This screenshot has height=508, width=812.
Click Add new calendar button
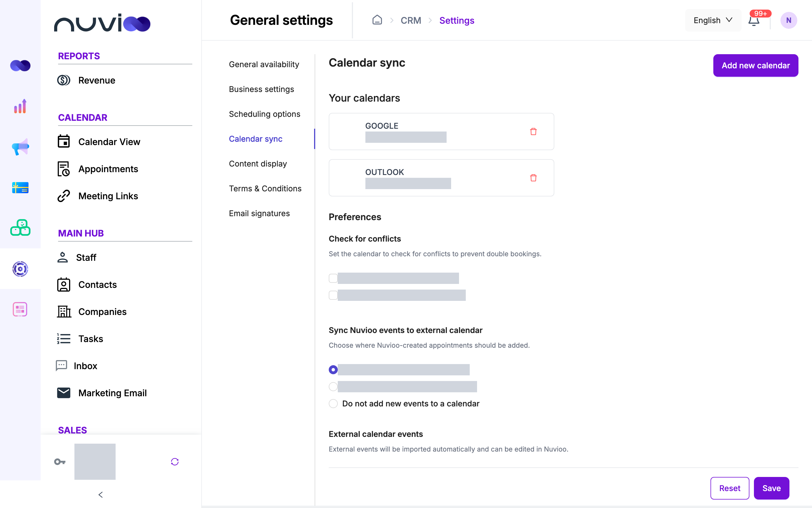[756, 65]
